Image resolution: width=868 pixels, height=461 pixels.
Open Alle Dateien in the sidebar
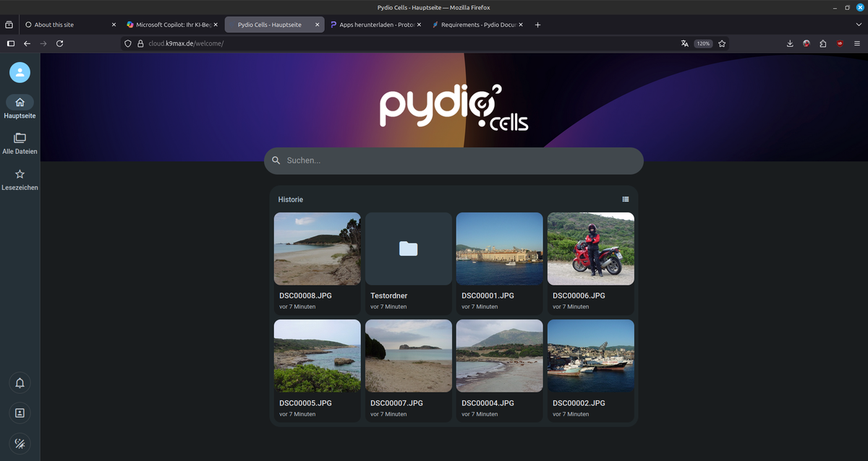point(20,143)
